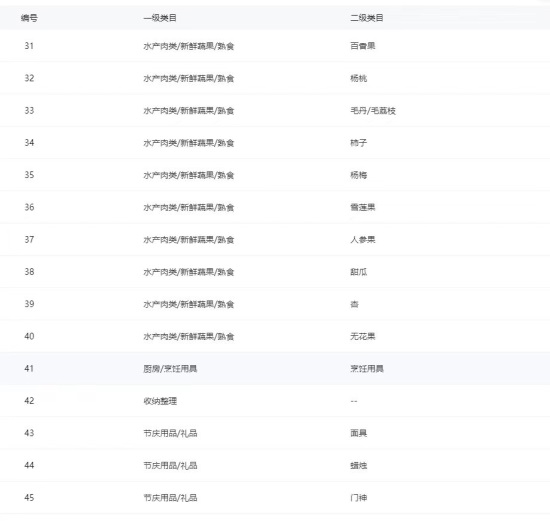Select row 31 with 百香果

click(x=275, y=46)
